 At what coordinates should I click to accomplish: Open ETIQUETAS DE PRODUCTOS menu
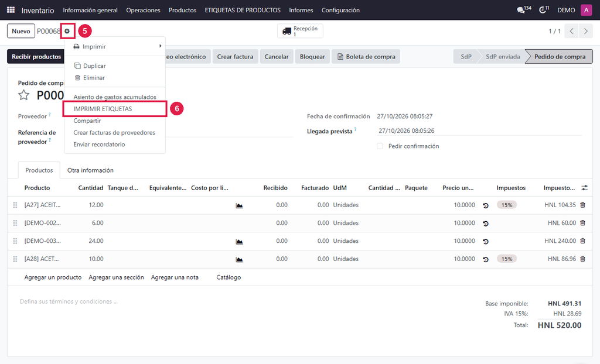click(243, 11)
